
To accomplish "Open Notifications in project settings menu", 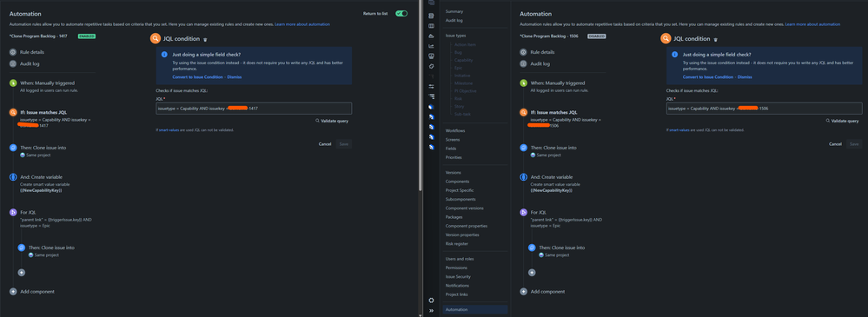I will coord(457,286).
